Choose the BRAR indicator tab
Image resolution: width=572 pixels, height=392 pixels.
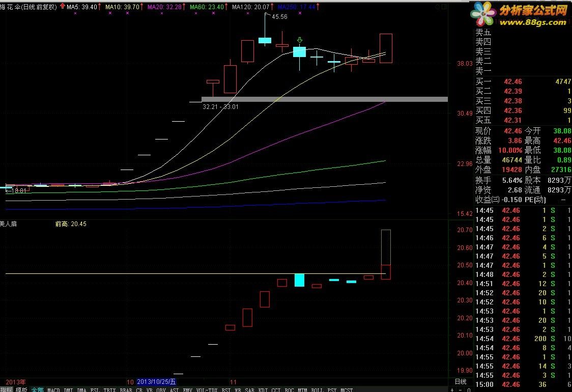coord(126,390)
